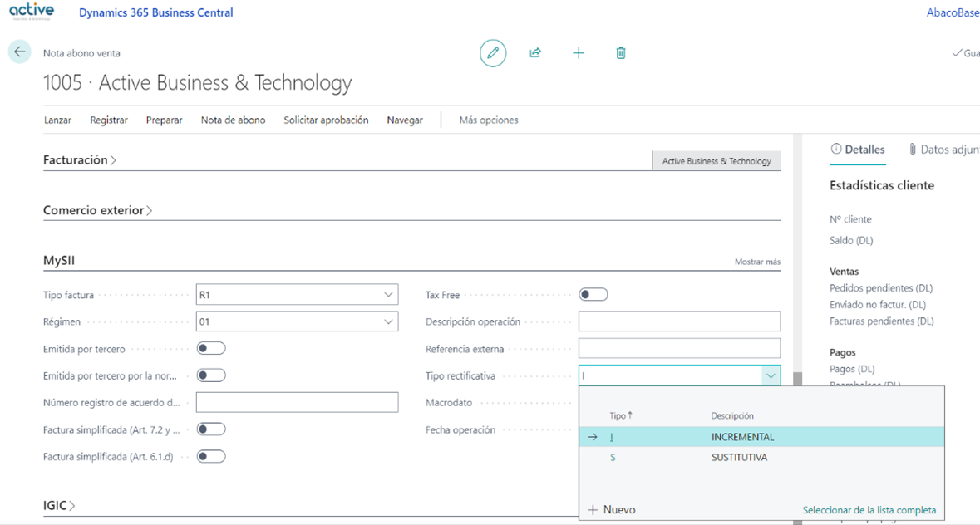Click Referencia externa input field
This screenshot has width=980, height=525.
pyautogui.click(x=679, y=348)
